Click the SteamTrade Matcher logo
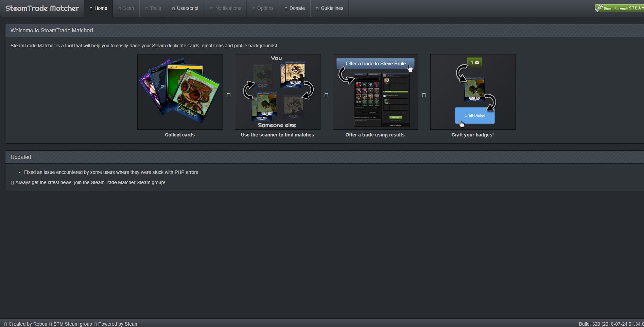644x327 pixels. coord(42,8)
